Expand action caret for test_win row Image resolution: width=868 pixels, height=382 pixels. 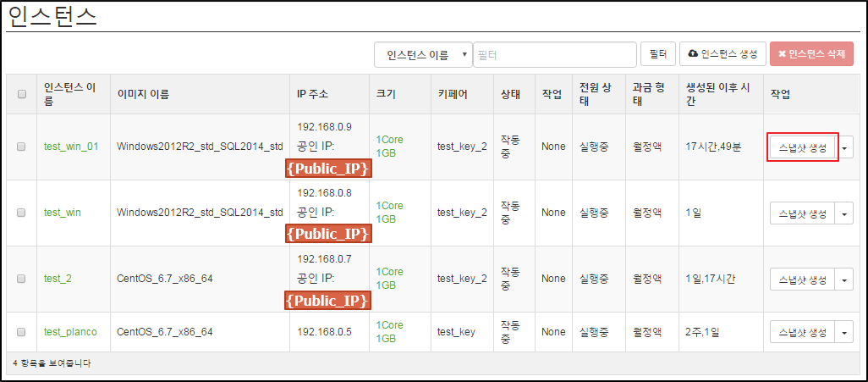coord(844,213)
